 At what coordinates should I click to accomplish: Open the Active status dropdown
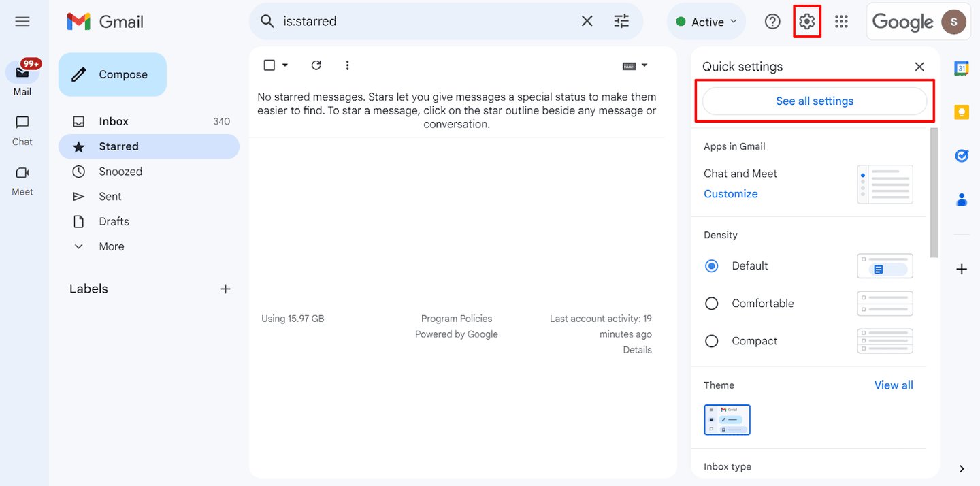point(706,22)
